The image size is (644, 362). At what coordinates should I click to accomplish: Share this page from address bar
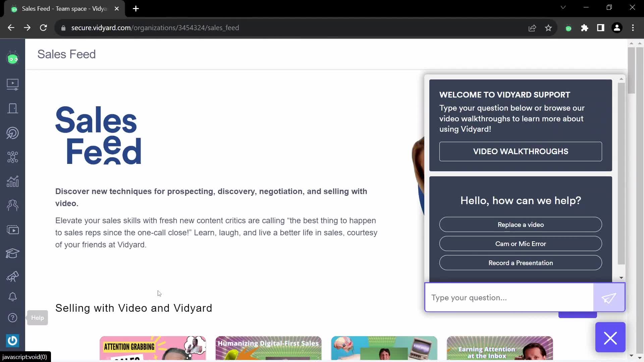532,28
